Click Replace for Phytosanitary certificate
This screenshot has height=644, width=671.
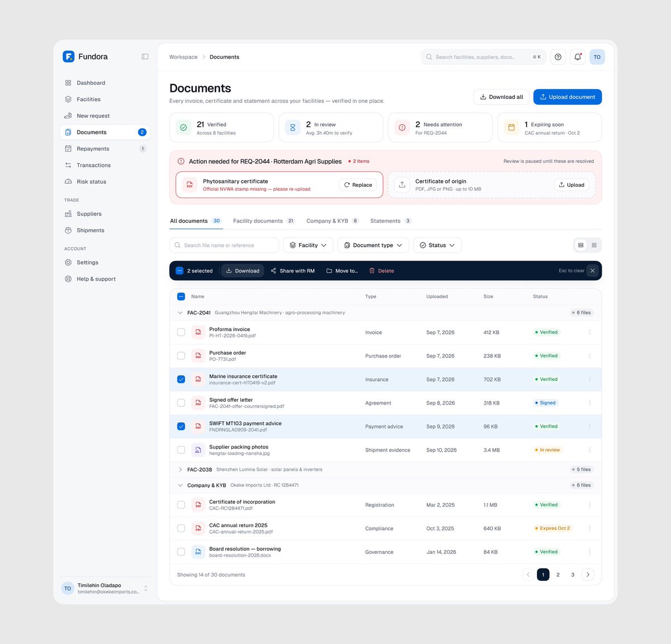pyautogui.click(x=358, y=185)
